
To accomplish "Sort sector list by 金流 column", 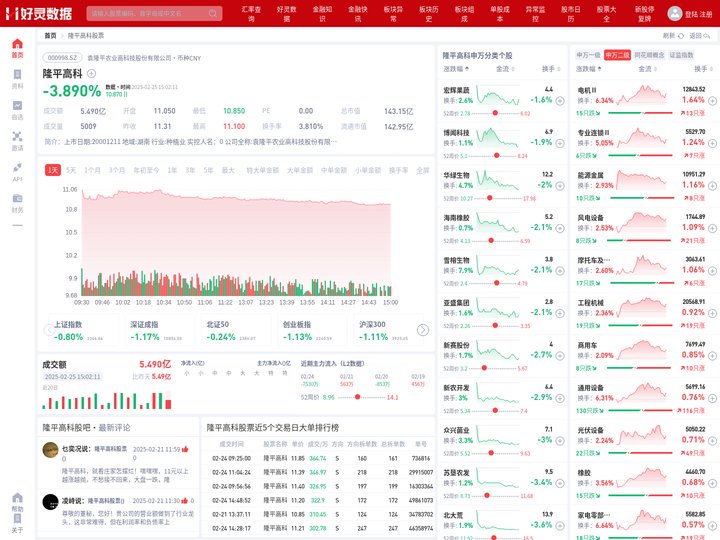I will (647, 69).
